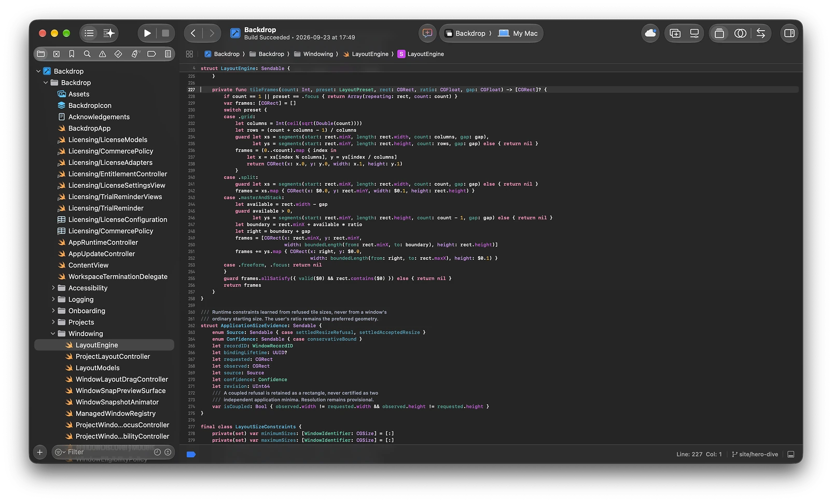Screen dimensions: 834x504
Task: Select the Backdrop scheme in the toolbar
Action: (465, 33)
